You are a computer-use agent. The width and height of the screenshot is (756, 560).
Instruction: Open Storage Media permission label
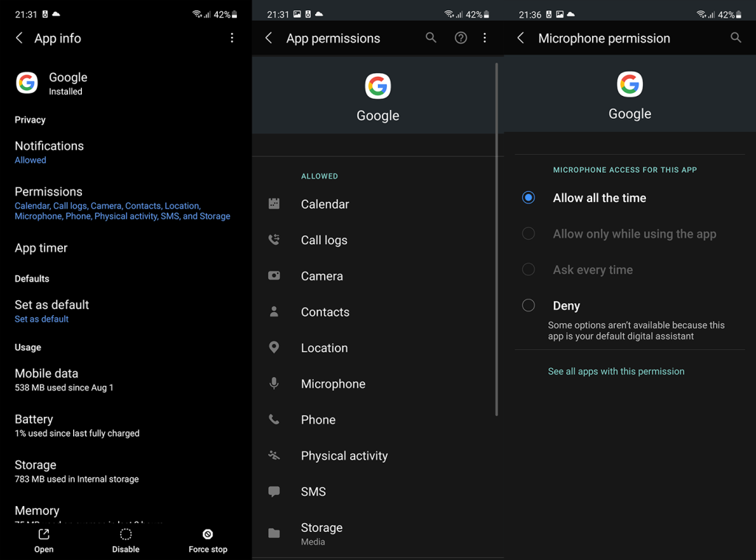pos(322,533)
